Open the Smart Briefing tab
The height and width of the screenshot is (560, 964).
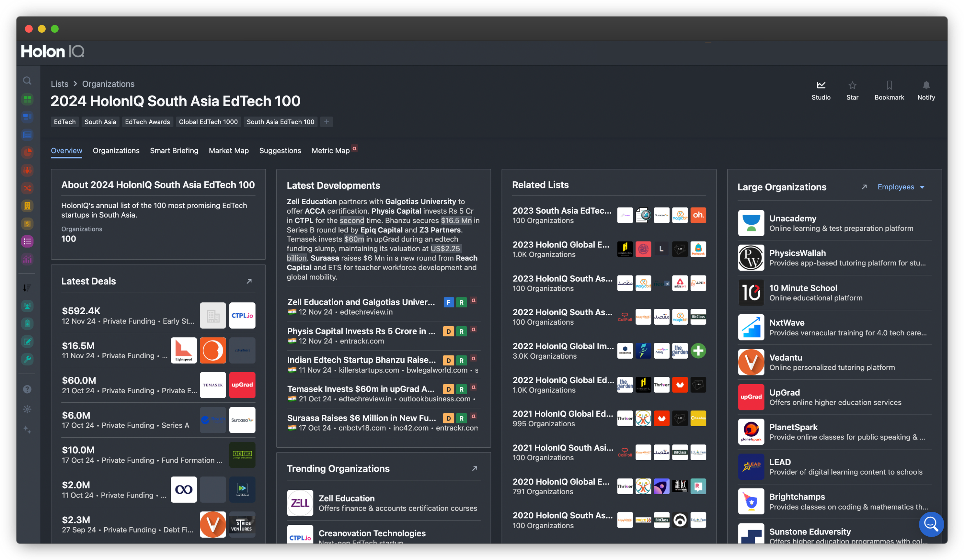pos(174,151)
